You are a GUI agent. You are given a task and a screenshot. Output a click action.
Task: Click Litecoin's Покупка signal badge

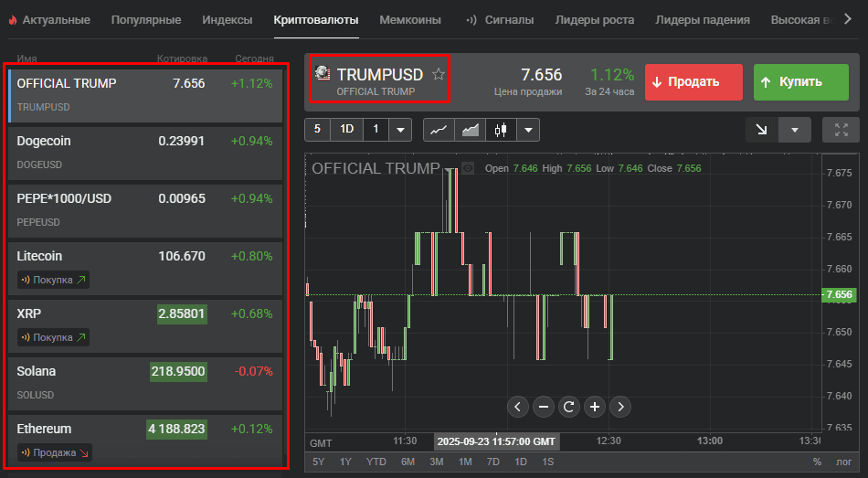(53, 281)
